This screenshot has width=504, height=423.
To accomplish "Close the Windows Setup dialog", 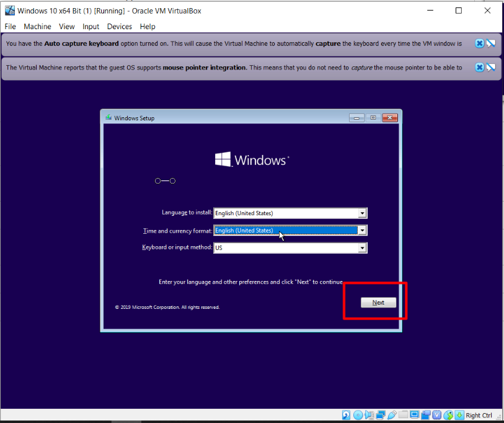I will coord(390,118).
